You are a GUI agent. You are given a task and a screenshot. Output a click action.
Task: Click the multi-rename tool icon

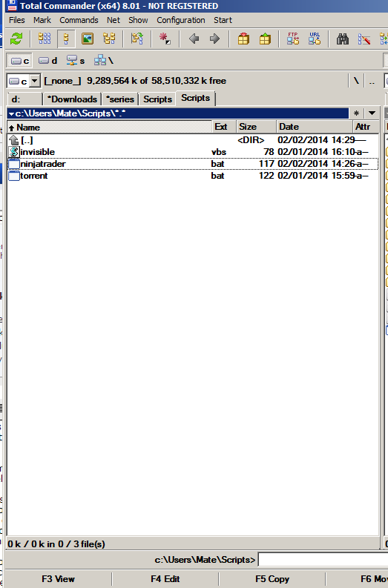point(364,39)
